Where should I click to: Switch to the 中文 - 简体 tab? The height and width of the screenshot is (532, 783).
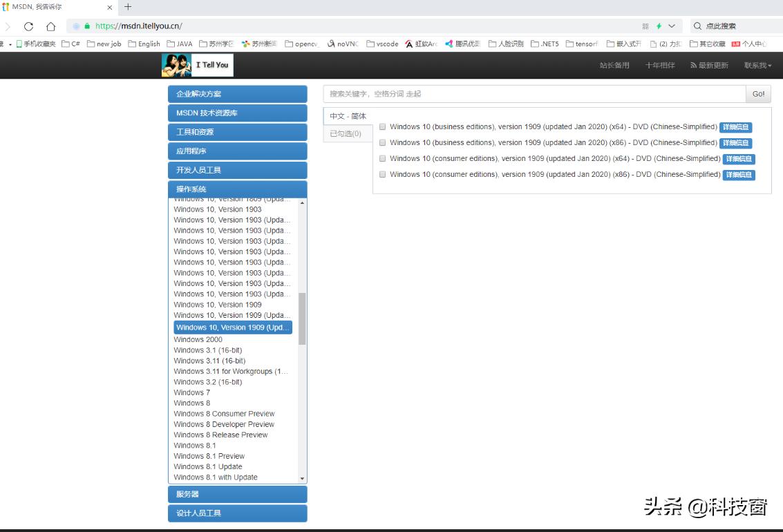coord(348,116)
